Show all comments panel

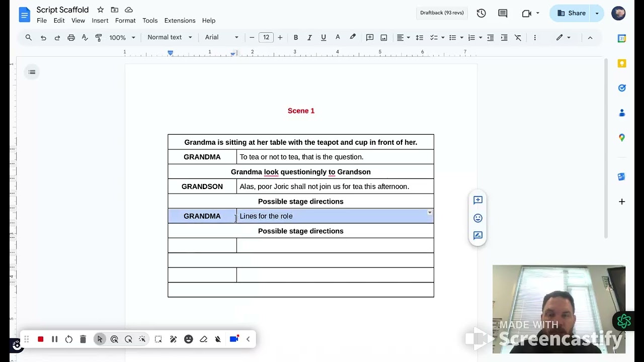(x=503, y=13)
